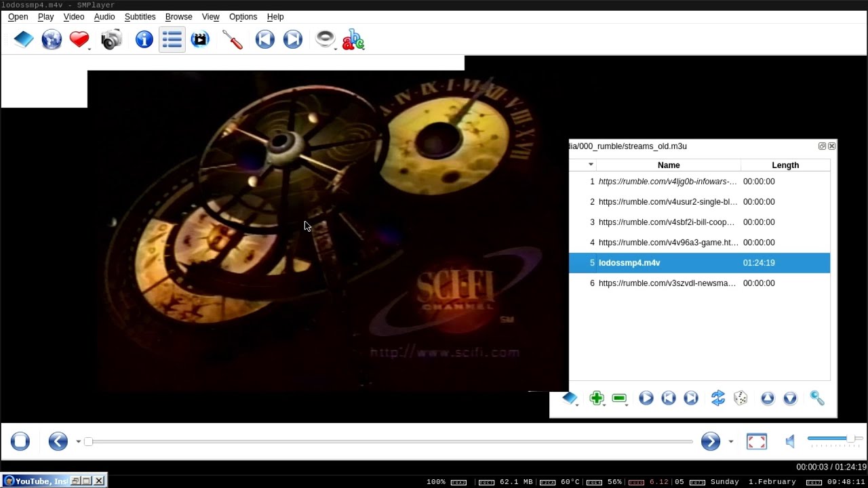Click the Sunday 1.February date text
The width and height of the screenshot is (868, 488).
[x=753, y=482]
